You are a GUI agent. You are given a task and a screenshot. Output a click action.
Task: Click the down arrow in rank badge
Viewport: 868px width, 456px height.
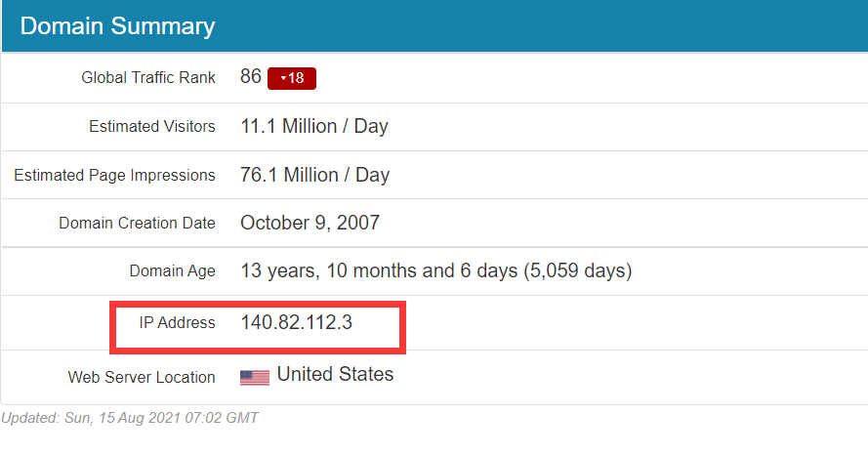click(283, 78)
